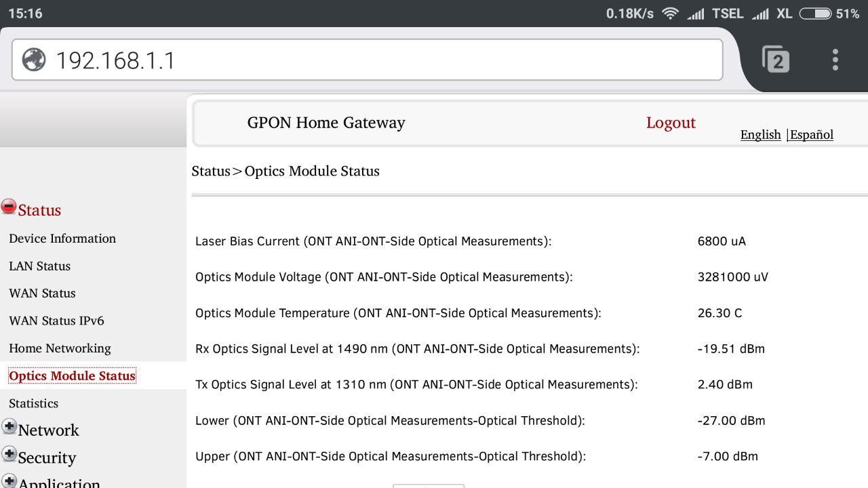Click the Rx Optics Signal Level label
This screenshot has width=868, height=488.
418,349
